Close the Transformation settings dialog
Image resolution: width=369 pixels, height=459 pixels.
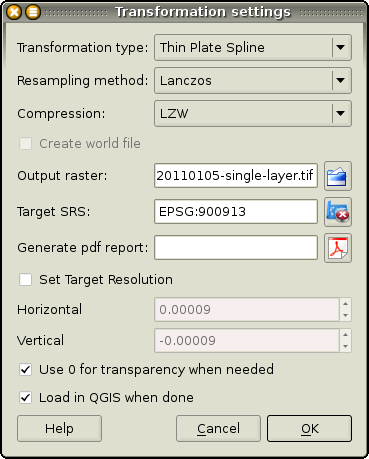click(x=14, y=13)
